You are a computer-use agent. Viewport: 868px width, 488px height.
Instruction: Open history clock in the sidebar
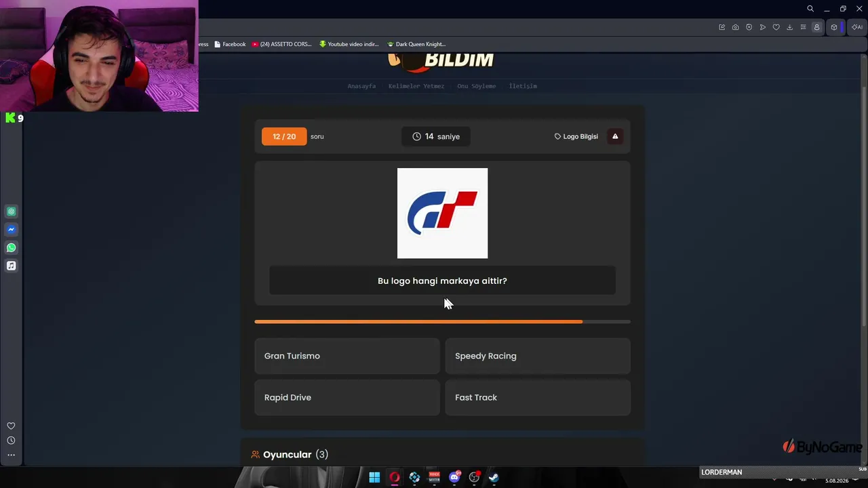coord(11,441)
